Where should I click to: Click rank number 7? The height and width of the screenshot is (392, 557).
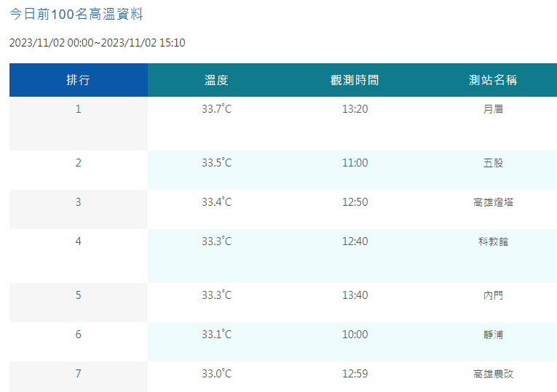pos(78,374)
